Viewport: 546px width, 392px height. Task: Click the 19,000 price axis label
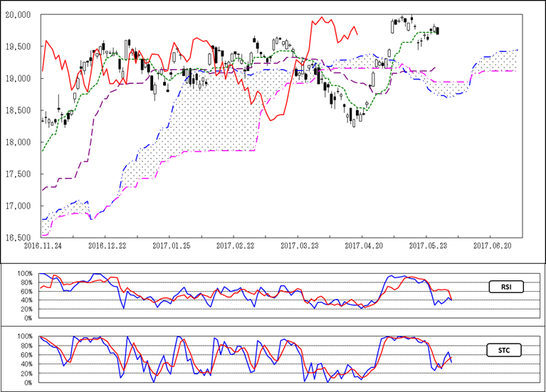(x=18, y=78)
